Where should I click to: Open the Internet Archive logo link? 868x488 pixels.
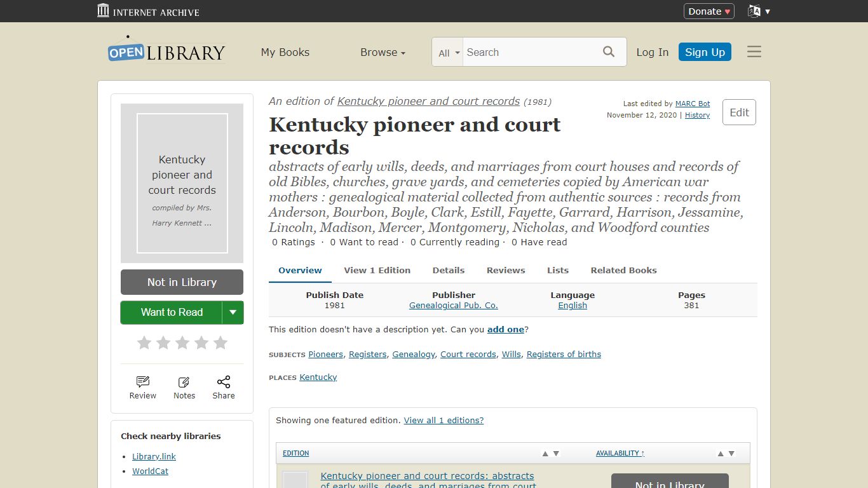[148, 11]
